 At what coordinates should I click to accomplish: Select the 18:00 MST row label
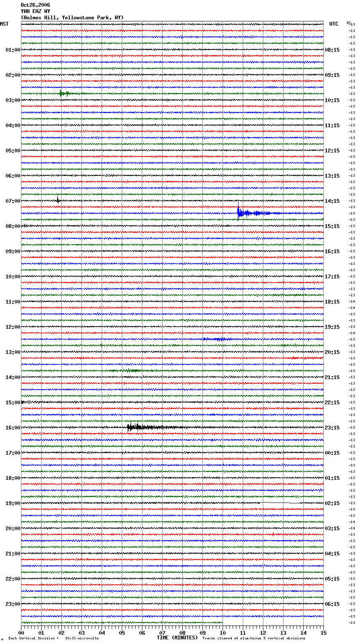(13, 478)
